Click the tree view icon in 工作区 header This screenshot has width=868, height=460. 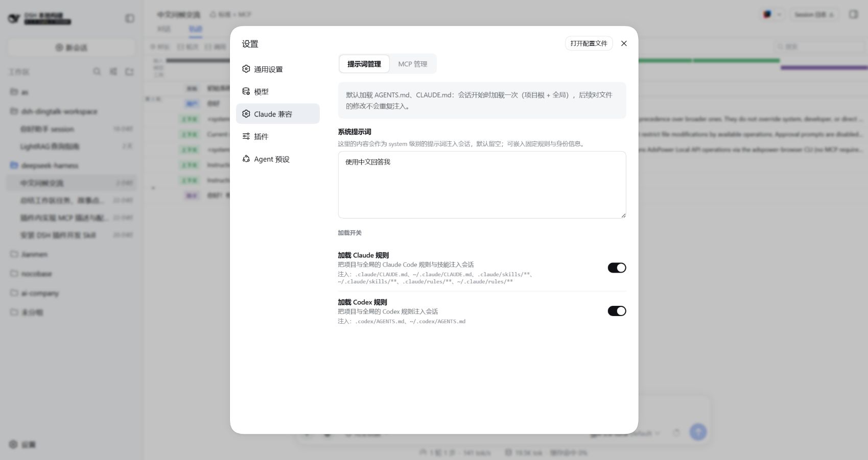[113, 71]
